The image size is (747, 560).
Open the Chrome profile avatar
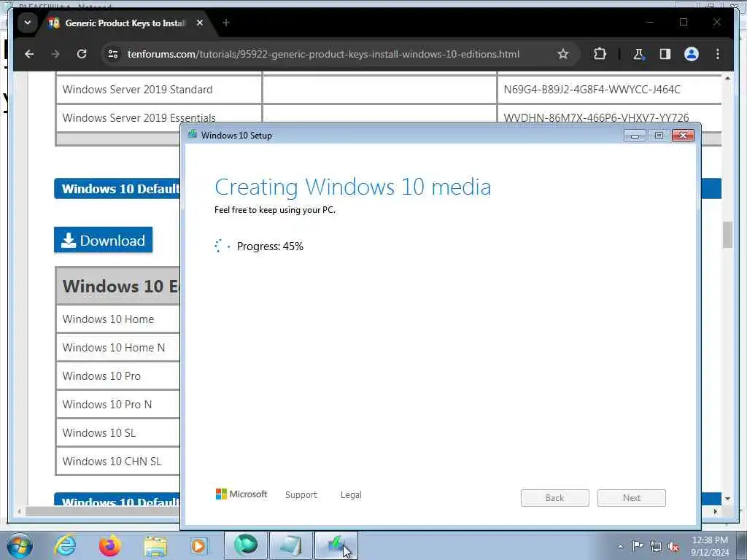click(x=692, y=54)
